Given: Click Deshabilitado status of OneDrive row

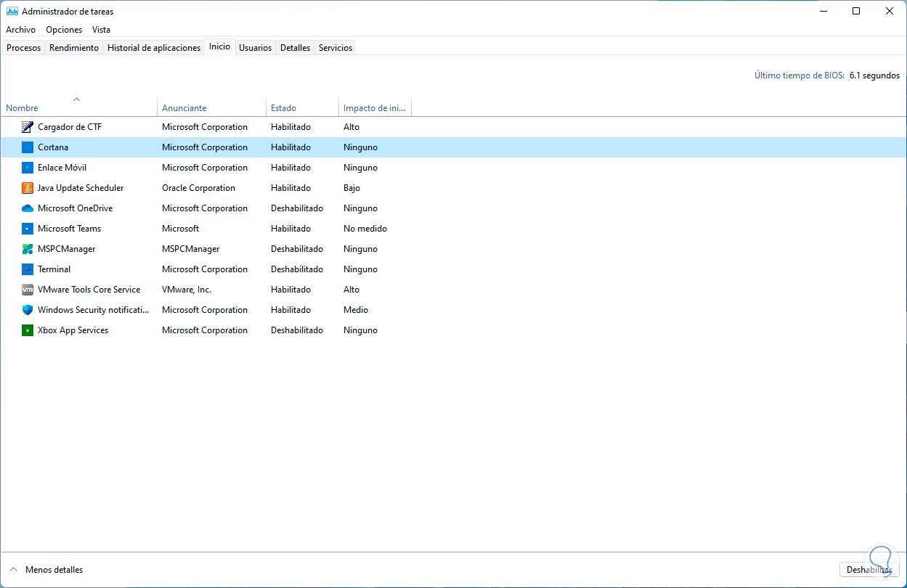Looking at the screenshot, I should (297, 208).
